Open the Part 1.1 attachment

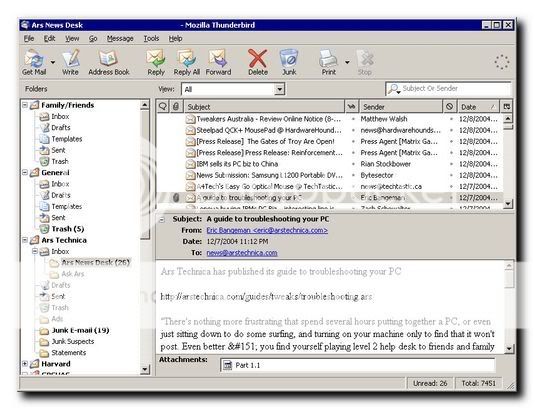(242, 365)
